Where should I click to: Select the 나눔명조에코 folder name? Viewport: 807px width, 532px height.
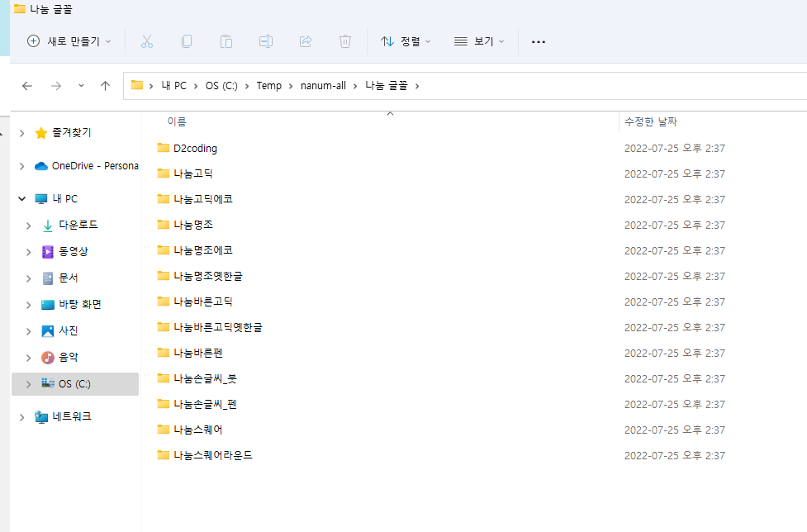click(x=202, y=250)
